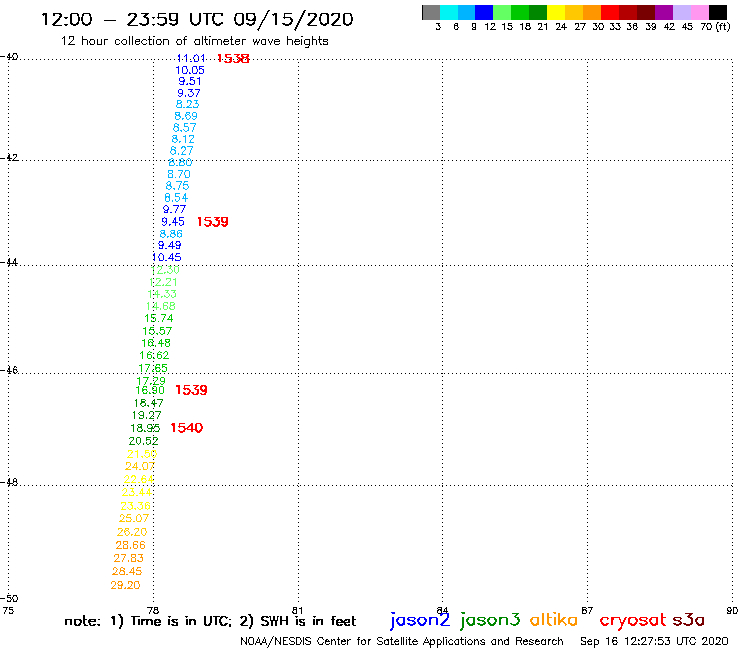
Task: Click the legend label '24'
Action: (x=561, y=27)
